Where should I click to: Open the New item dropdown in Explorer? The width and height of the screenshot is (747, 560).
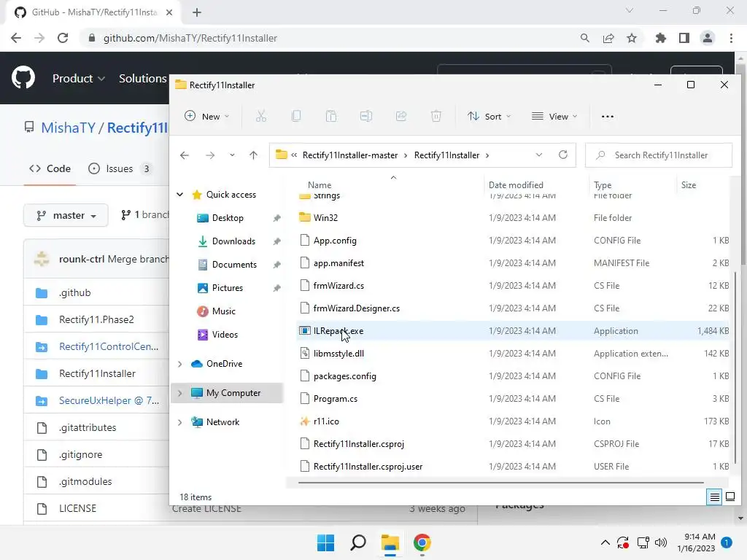(206, 116)
